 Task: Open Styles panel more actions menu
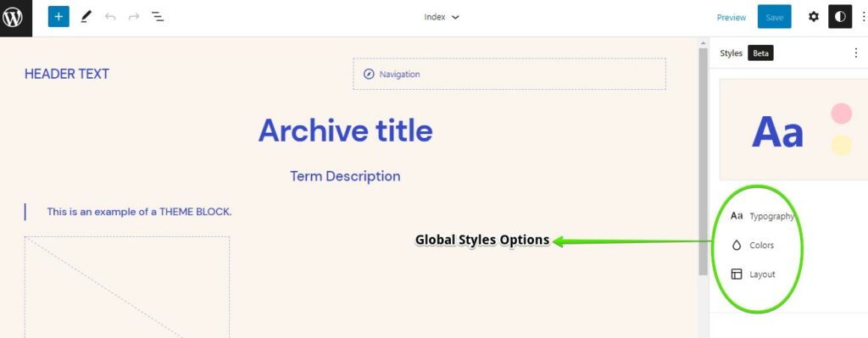pos(856,53)
